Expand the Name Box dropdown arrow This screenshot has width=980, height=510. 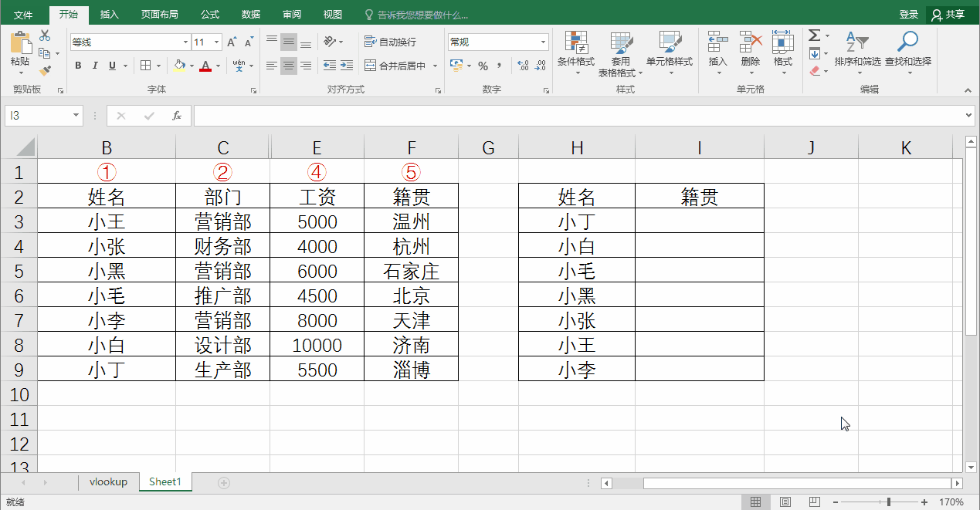click(76, 116)
